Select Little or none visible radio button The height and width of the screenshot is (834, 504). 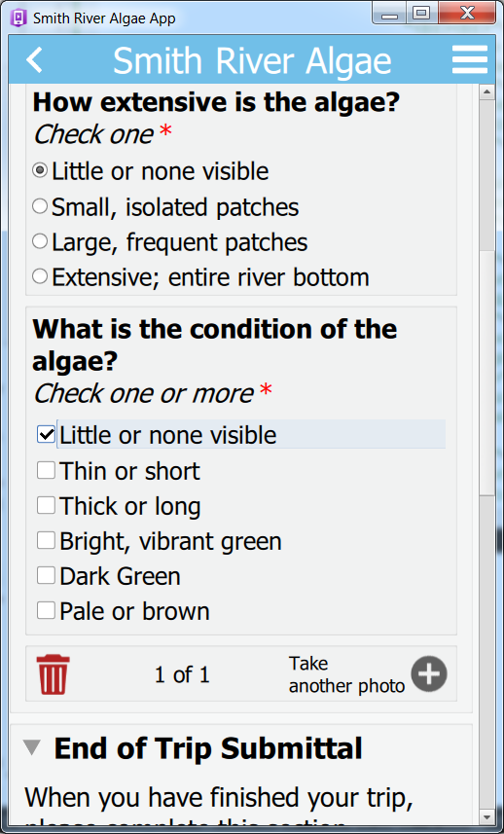click(40, 171)
